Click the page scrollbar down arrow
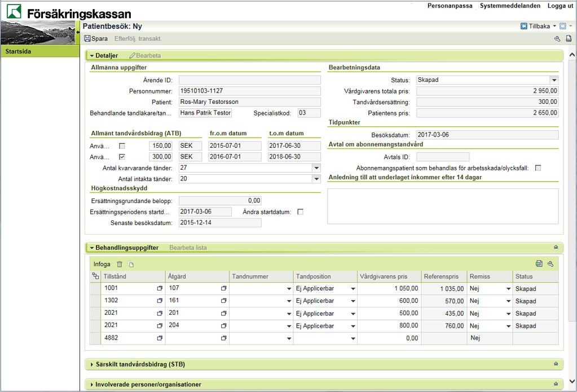 click(x=572, y=381)
